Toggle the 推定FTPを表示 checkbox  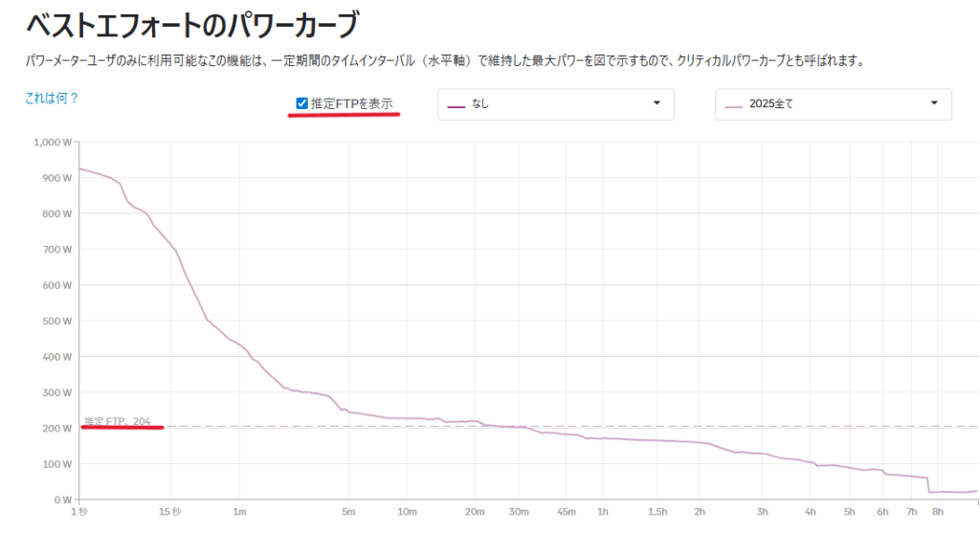[302, 103]
